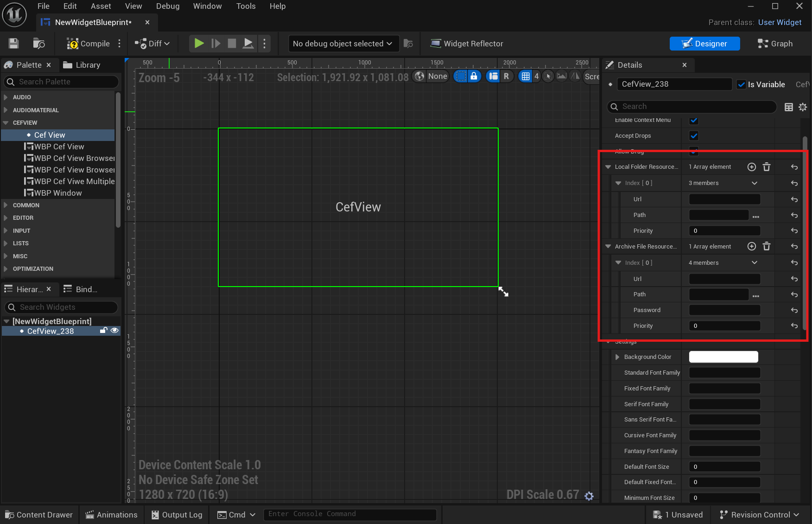This screenshot has height=524, width=812.
Task: Click the Save asset floppy disk icon
Action: pyautogui.click(x=14, y=44)
